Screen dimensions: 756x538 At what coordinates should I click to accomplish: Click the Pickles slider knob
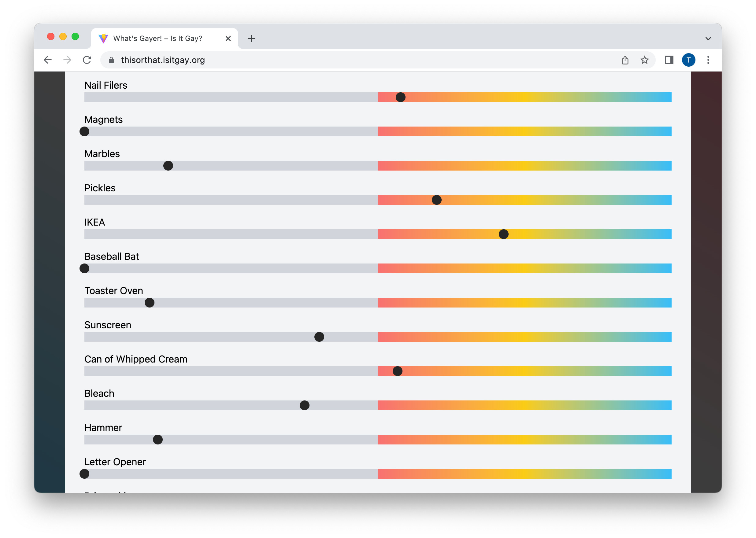pos(436,200)
